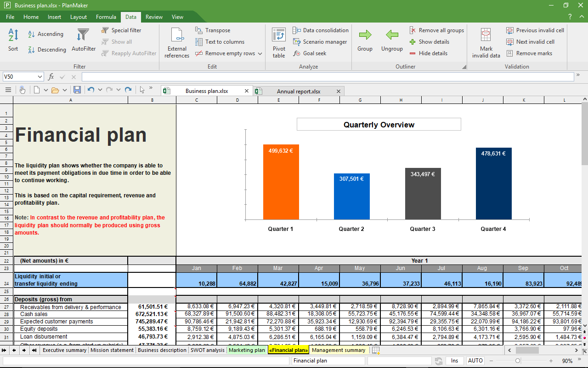This screenshot has height=368, width=588.
Task: Click the Pivot table icon
Action: [x=279, y=41]
